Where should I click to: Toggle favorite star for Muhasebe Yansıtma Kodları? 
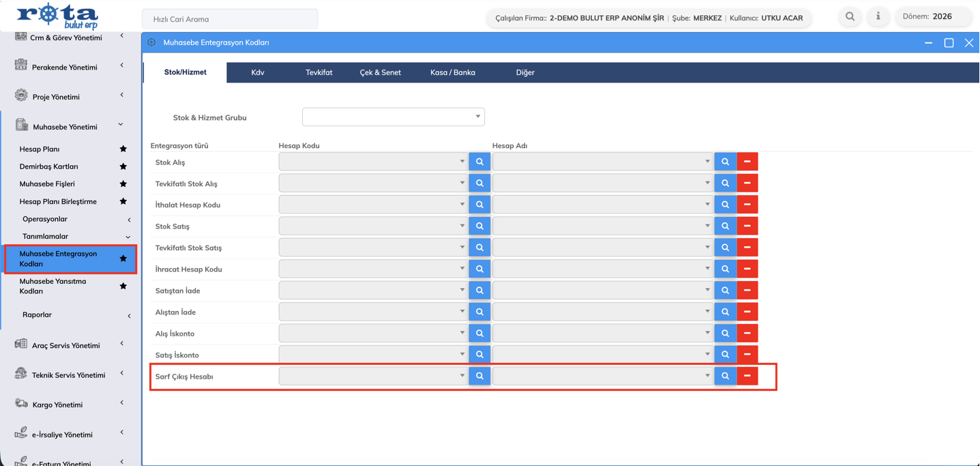tap(123, 286)
